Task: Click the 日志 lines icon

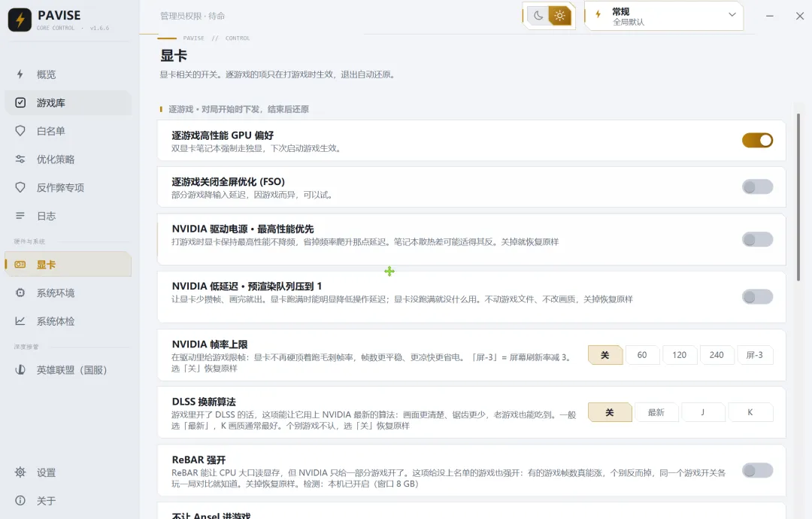Action: (x=20, y=215)
